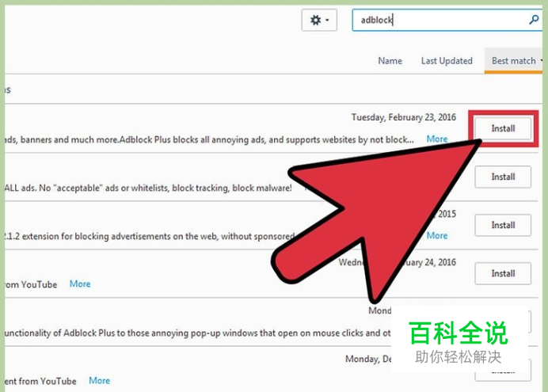Open More link beside 'om YouTube'

(x=80, y=284)
